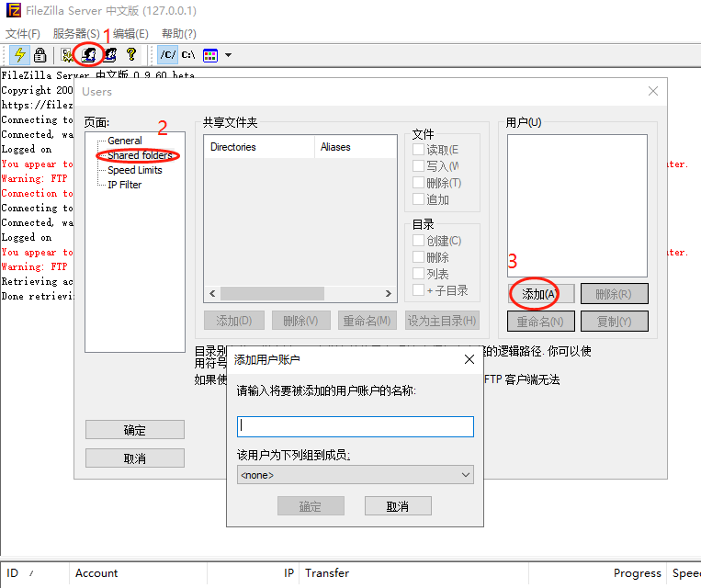
Task: Click the Directories column header
Action: pyautogui.click(x=259, y=147)
